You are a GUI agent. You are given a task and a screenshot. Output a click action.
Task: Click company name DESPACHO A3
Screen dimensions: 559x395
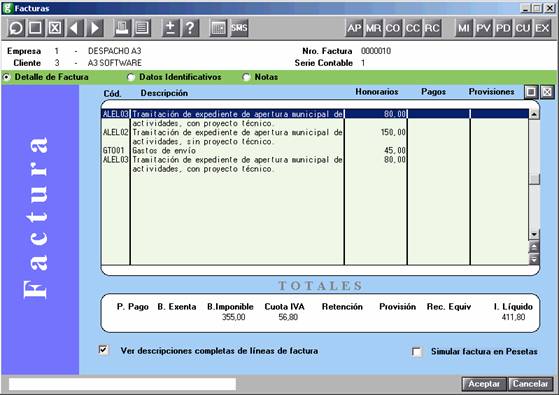114,51
